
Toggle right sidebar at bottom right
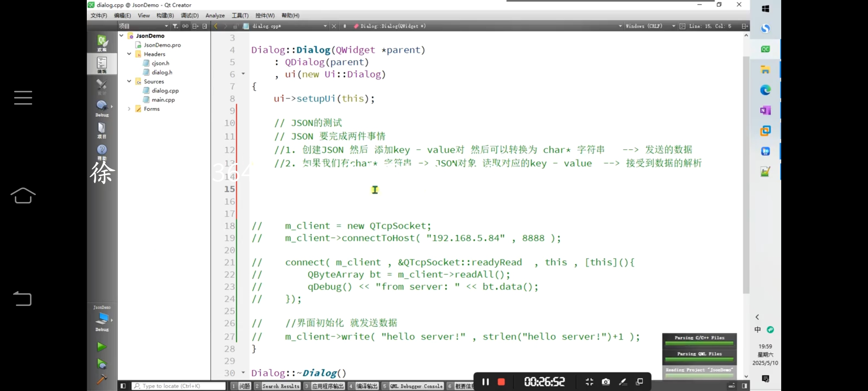[744, 386]
